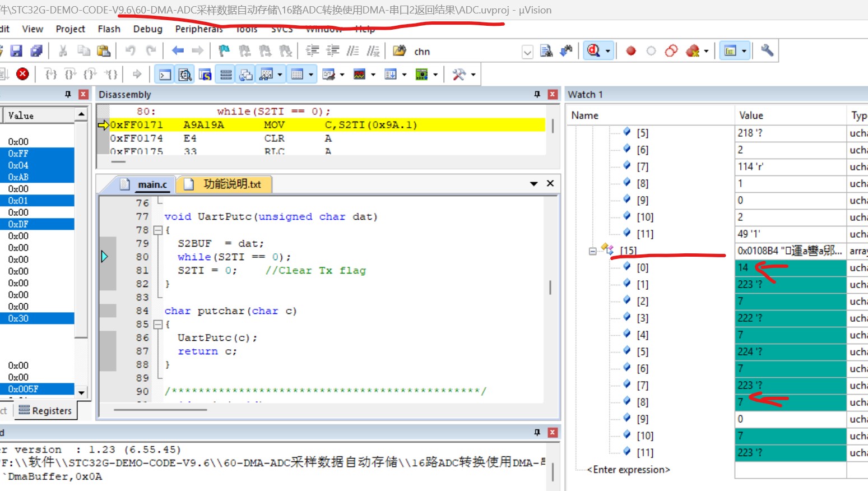Click the Name column header in Watch 1
868x491 pixels.
point(650,115)
